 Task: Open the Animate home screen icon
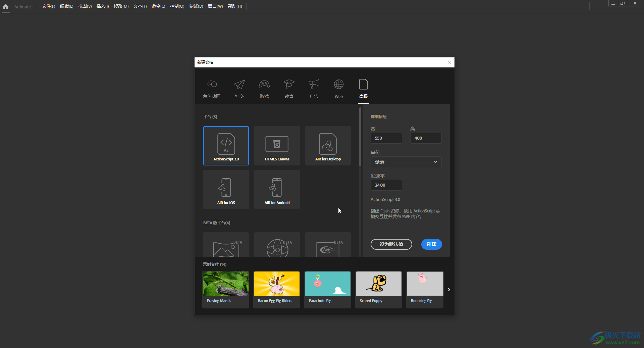(6, 7)
